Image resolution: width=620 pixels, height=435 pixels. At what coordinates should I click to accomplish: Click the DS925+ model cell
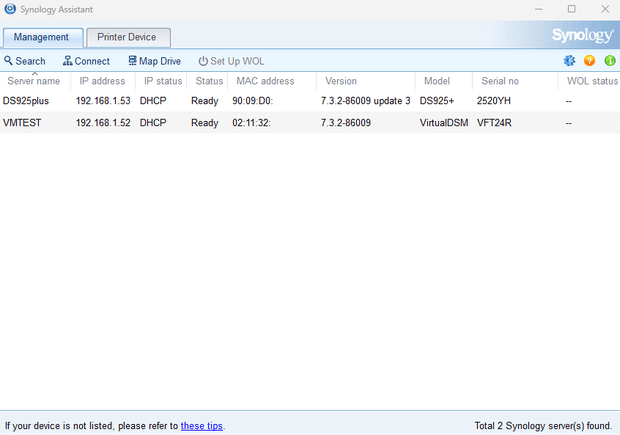pos(437,101)
